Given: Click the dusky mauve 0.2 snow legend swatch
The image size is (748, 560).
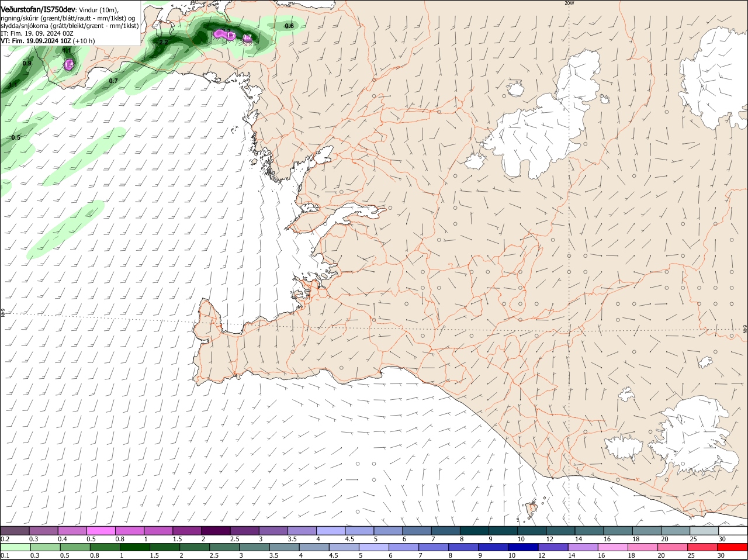Looking at the screenshot, I should [x=15, y=530].
